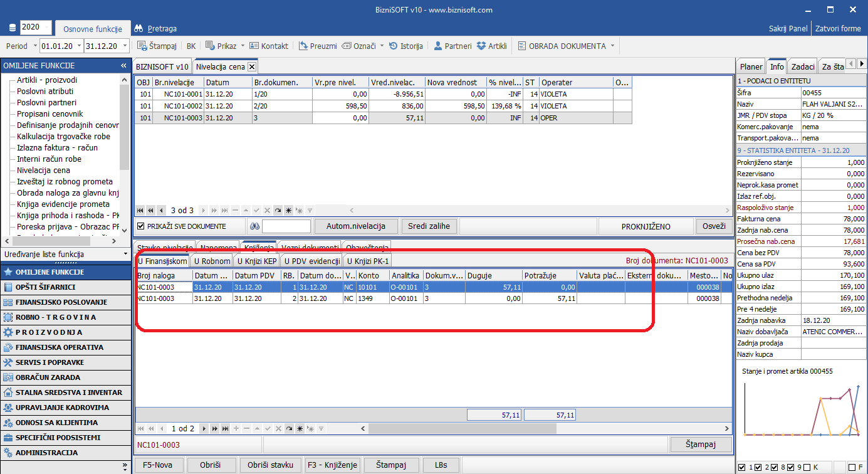This screenshot has height=474, width=868.
Task: Enable chart checkbox F
Action: pyautogui.click(x=852, y=467)
